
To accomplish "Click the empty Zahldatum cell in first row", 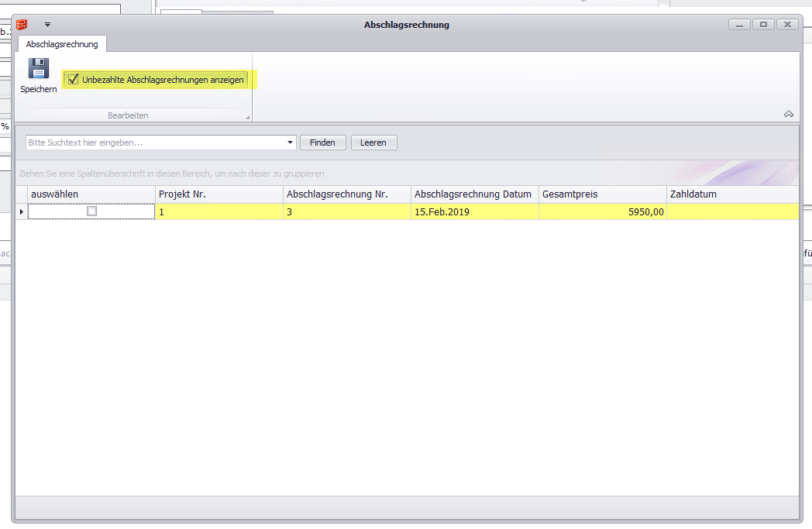I will [731, 211].
